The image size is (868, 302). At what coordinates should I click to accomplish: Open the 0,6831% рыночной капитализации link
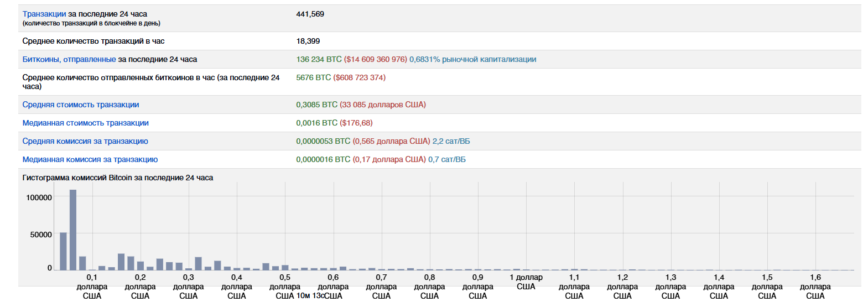472,59
